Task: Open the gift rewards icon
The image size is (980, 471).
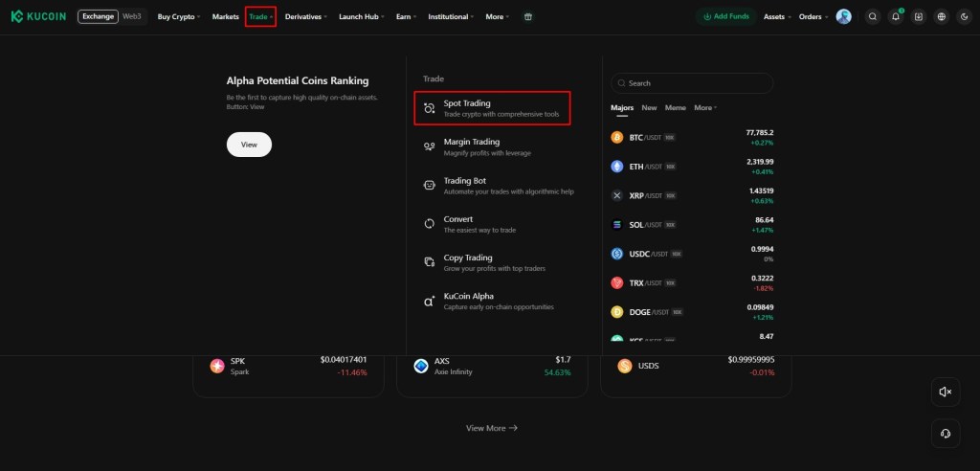Action: coord(528,17)
